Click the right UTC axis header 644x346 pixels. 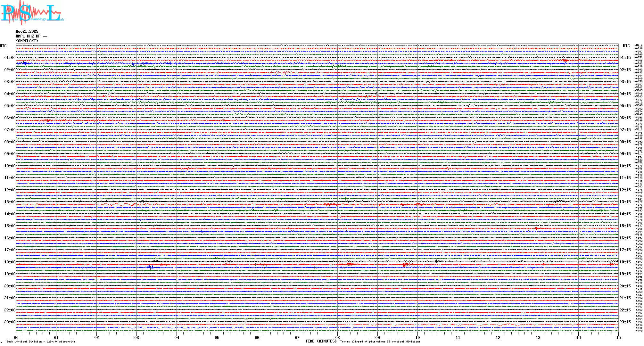(x=626, y=46)
